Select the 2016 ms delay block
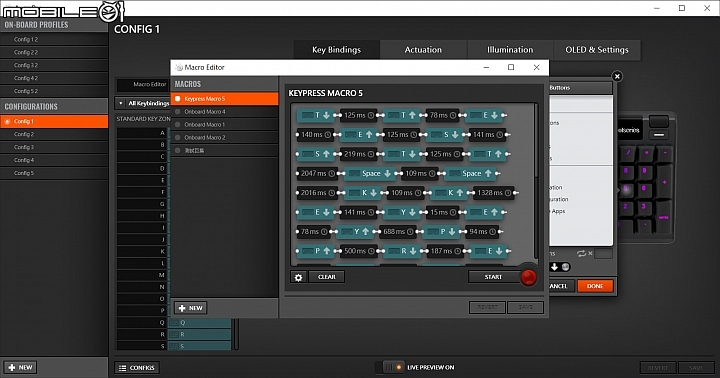Screen dimensions: 720x378 pos(317,192)
